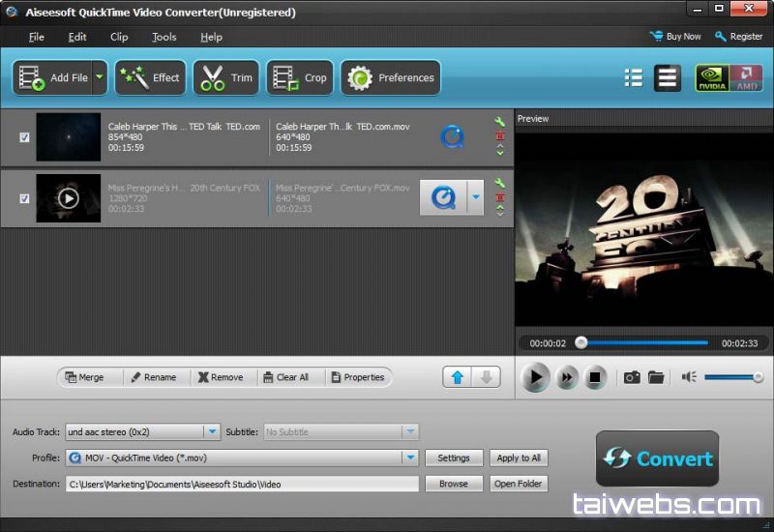Open the Tools menu
The image size is (774, 532).
[164, 37]
